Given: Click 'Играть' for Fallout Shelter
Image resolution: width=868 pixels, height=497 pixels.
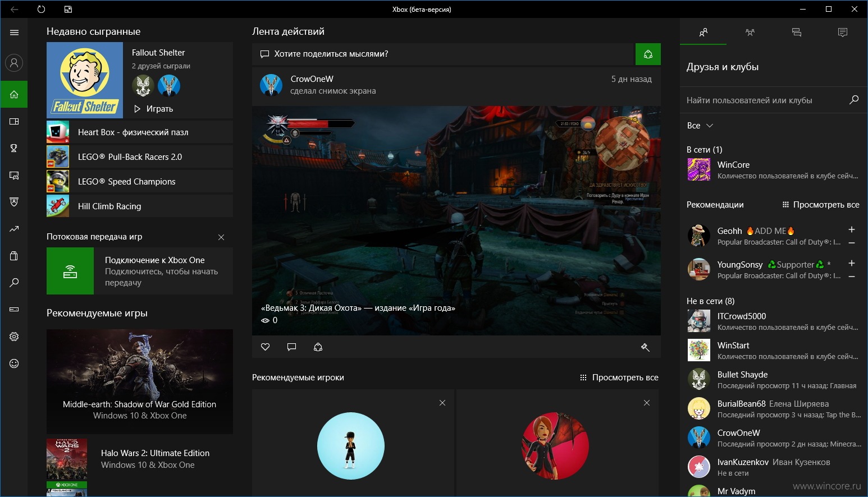Looking at the screenshot, I should point(153,109).
